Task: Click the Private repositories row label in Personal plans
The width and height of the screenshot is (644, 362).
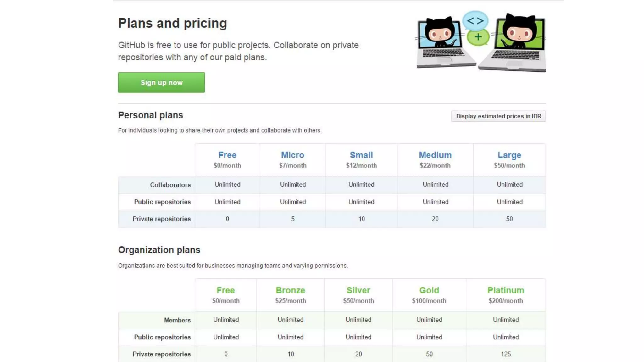Action: [161, 219]
